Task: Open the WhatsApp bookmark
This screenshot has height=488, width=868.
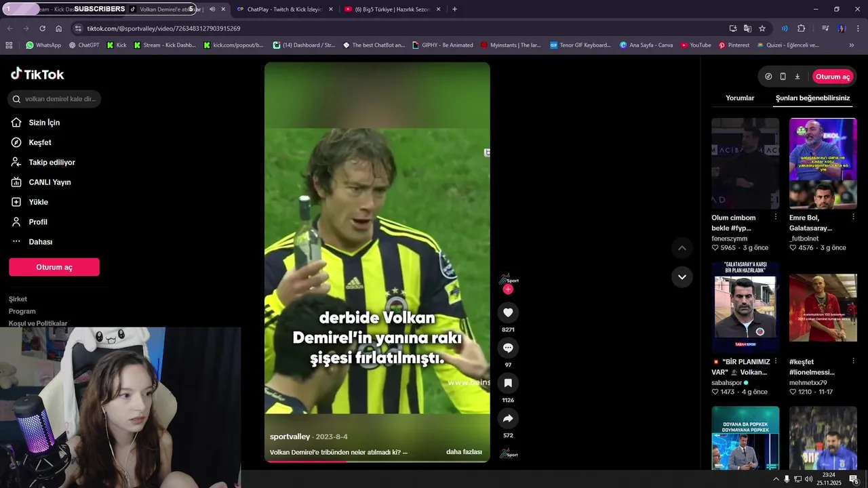Action: 43,45
